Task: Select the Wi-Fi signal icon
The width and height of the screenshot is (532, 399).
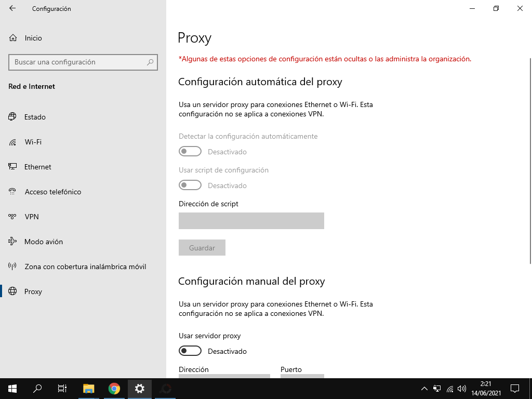Action: [12, 142]
